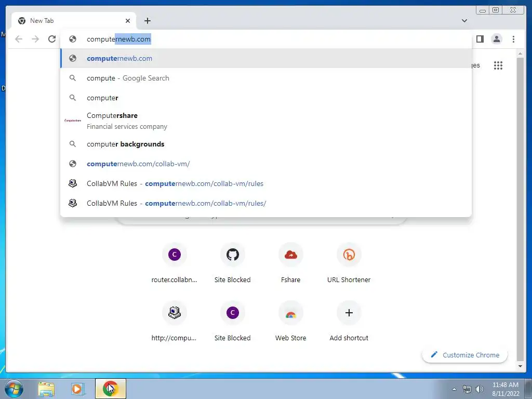Click the browser back arrow
The width and height of the screenshot is (532, 399).
19,39
